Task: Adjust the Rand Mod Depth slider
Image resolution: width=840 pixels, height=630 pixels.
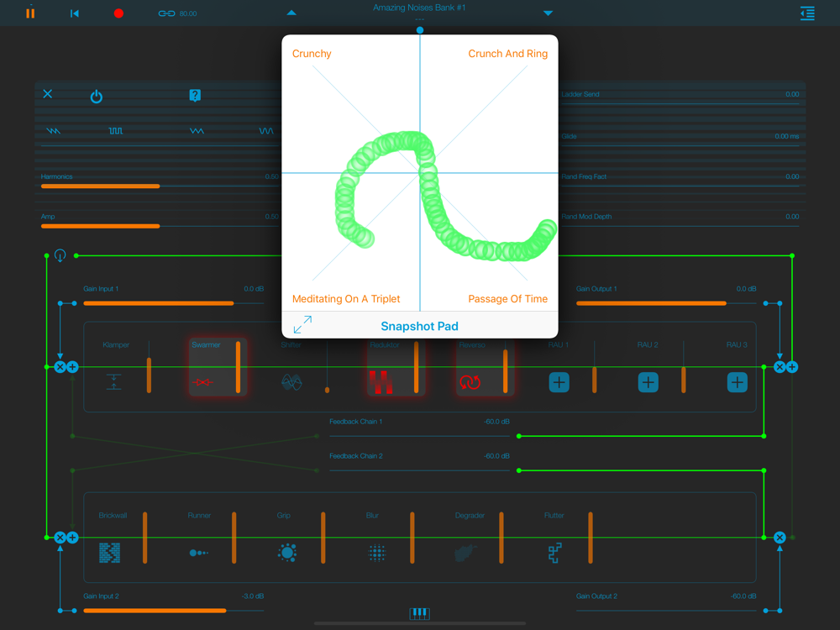Action: pyautogui.click(x=680, y=226)
